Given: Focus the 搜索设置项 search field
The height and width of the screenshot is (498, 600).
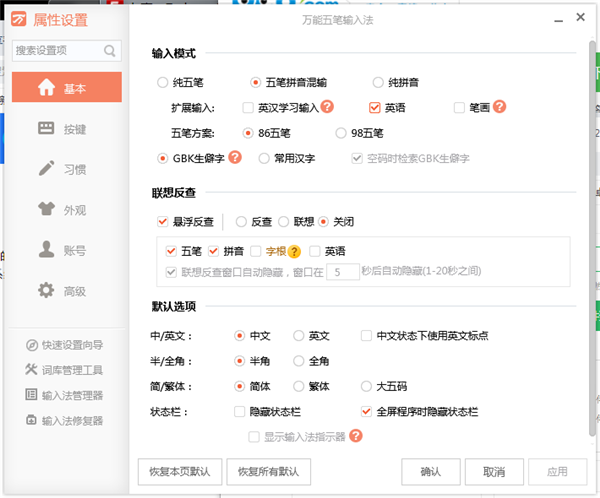Looking at the screenshot, I should [67, 51].
